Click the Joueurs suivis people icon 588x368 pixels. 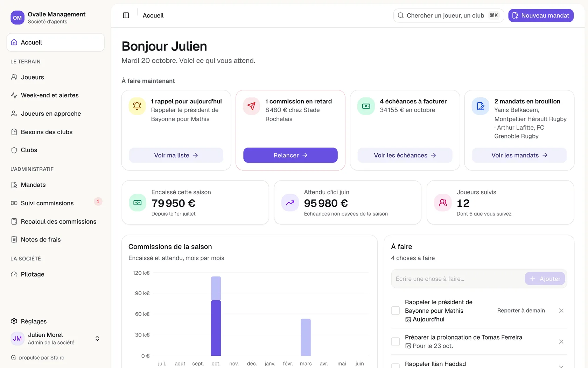point(443,203)
